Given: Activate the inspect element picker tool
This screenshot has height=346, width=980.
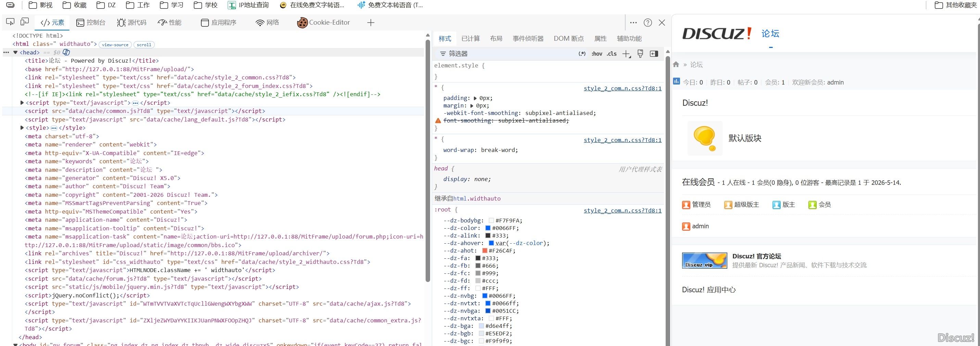Looking at the screenshot, I should [10, 22].
